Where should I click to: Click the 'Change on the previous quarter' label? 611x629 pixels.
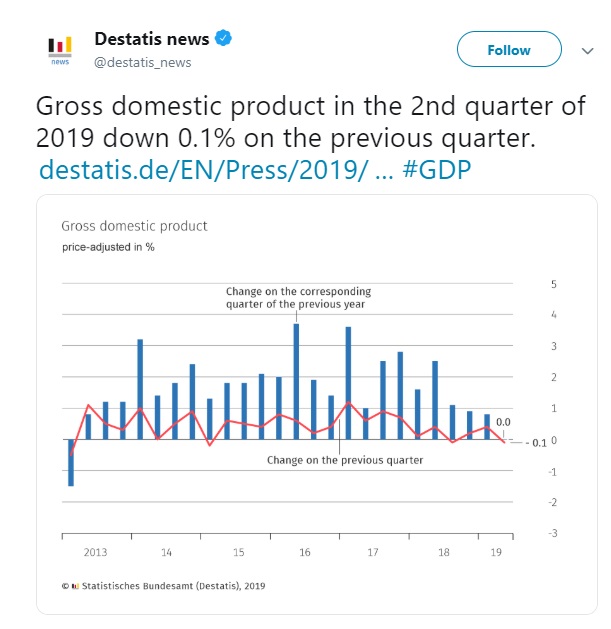pyautogui.click(x=345, y=460)
